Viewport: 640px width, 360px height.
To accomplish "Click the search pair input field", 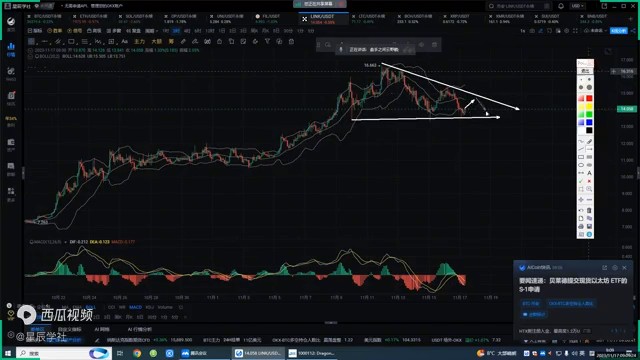I will (520, 6).
